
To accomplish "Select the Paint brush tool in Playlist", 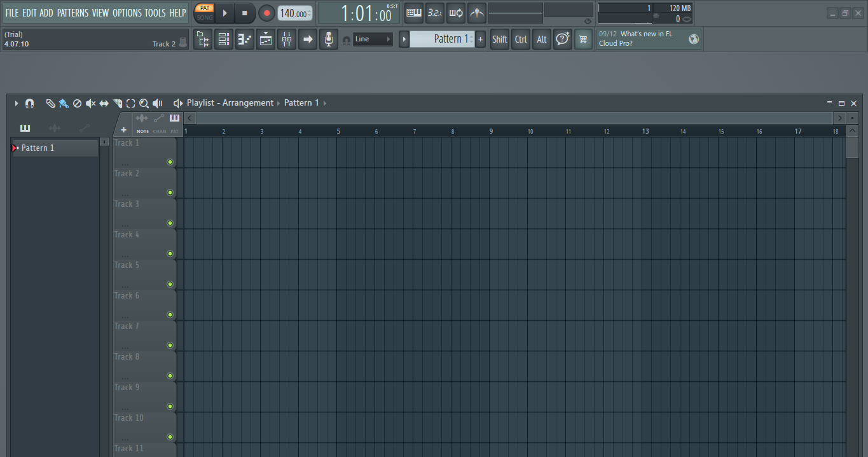I will (64, 103).
